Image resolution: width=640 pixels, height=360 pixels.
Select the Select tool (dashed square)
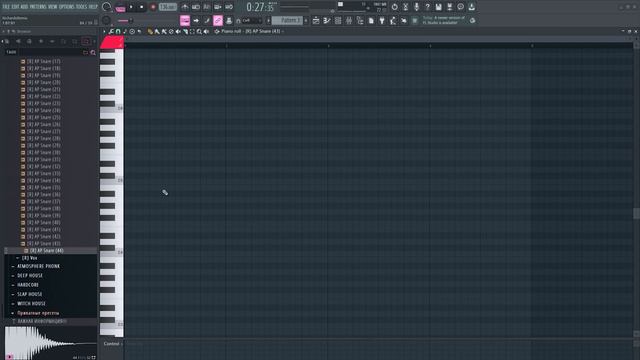[x=192, y=31]
